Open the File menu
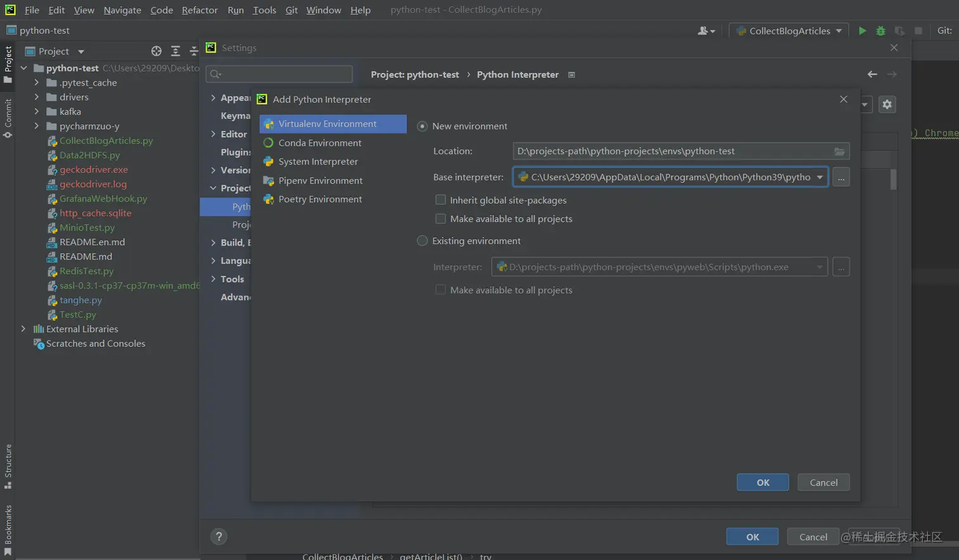The height and width of the screenshot is (560, 959). click(32, 10)
